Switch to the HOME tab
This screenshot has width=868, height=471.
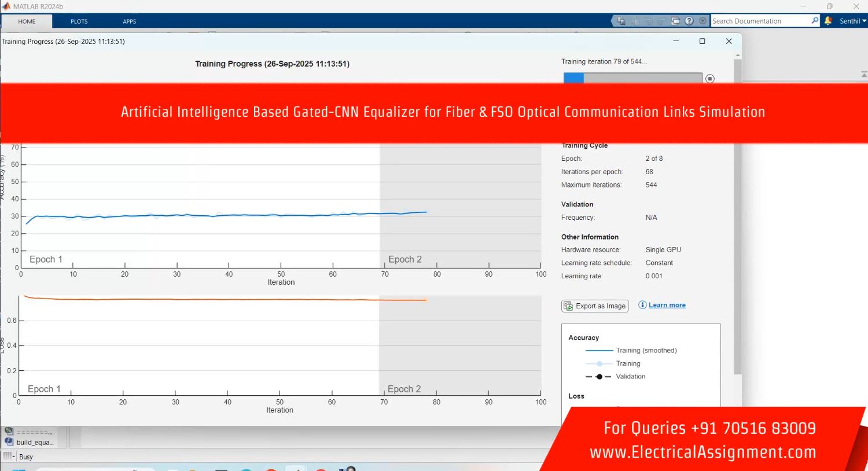pyautogui.click(x=27, y=21)
